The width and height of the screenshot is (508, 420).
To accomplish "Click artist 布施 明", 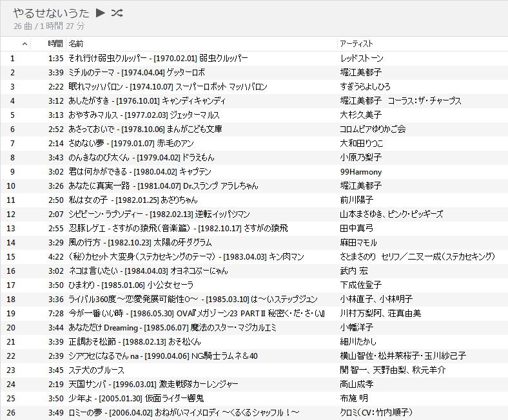I will pos(354,398).
